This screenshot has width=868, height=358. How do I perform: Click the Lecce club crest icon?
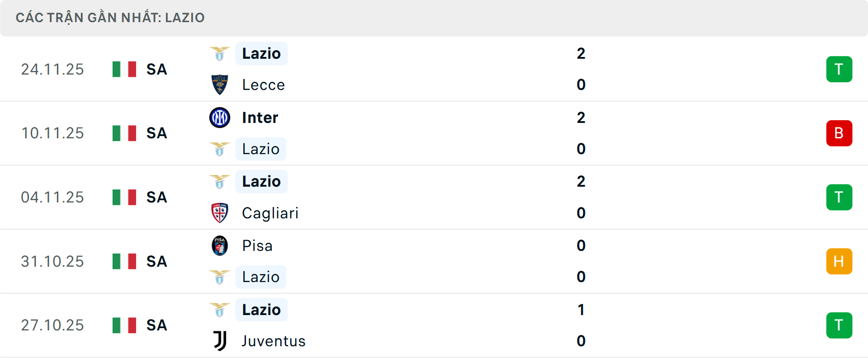coord(220,85)
